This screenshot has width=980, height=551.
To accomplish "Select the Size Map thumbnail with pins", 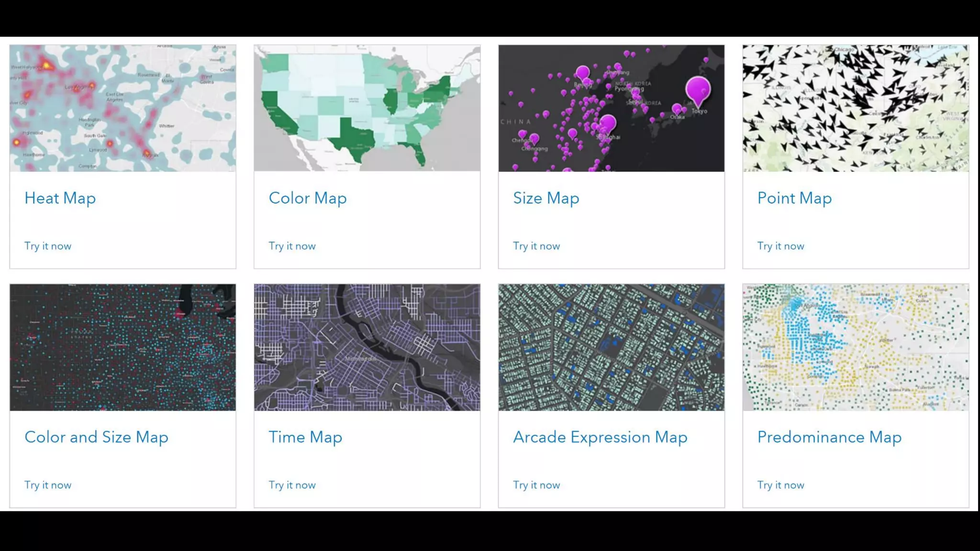I will (x=611, y=108).
